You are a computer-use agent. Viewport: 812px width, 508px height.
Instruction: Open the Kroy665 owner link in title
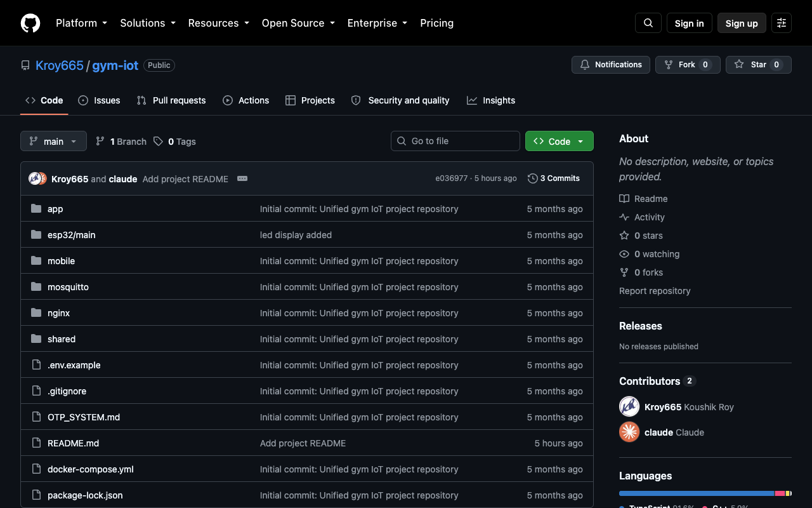click(60, 65)
